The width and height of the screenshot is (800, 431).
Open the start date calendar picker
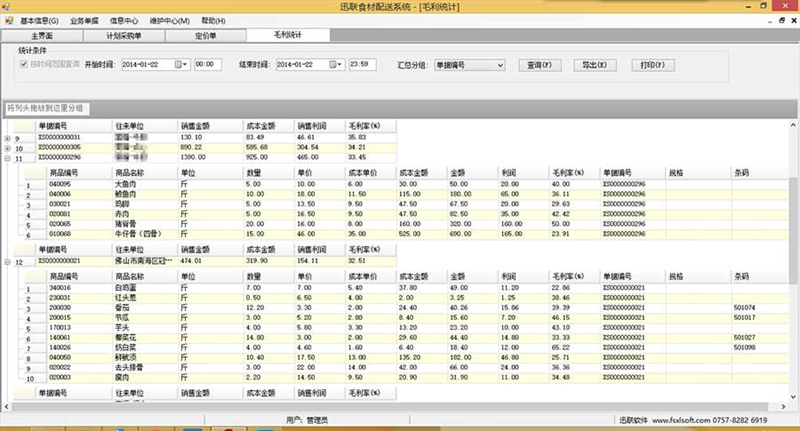click(x=182, y=65)
